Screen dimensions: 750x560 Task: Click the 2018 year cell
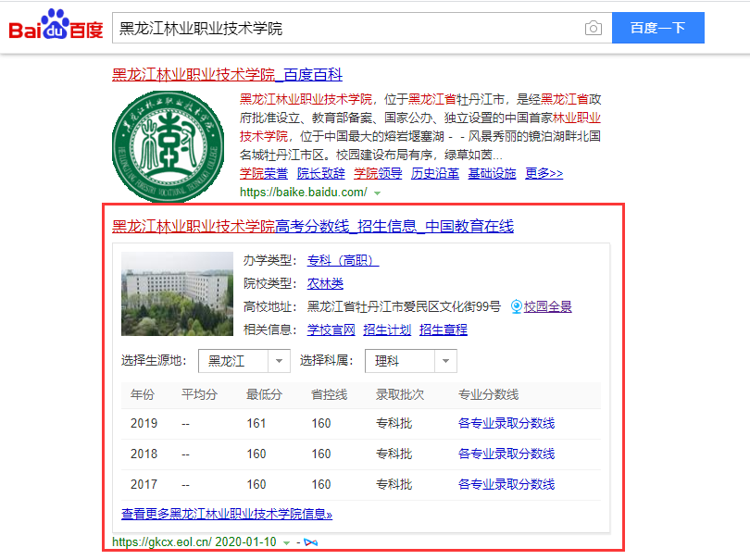144,454
